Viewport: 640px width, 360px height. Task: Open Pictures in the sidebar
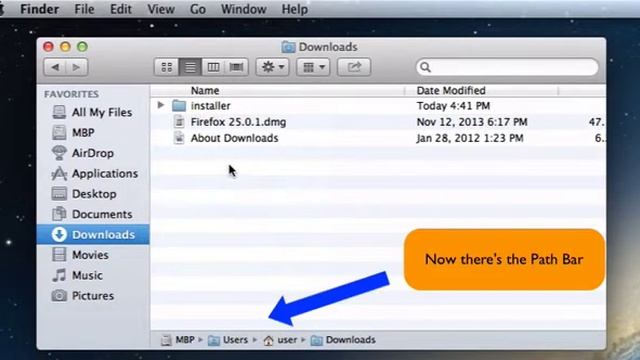93,296
